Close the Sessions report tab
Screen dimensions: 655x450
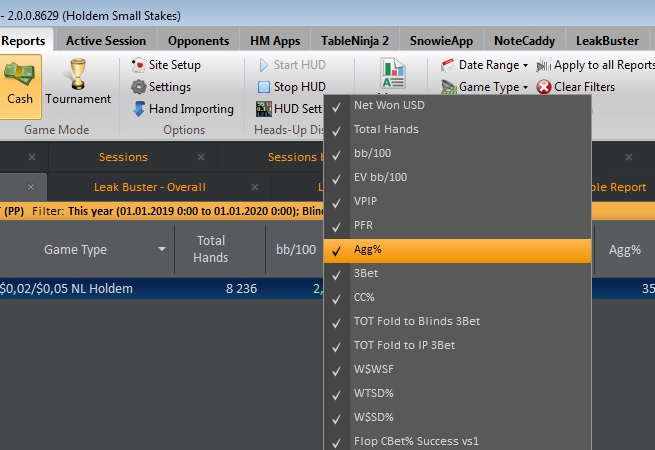(x=201, y=157)
